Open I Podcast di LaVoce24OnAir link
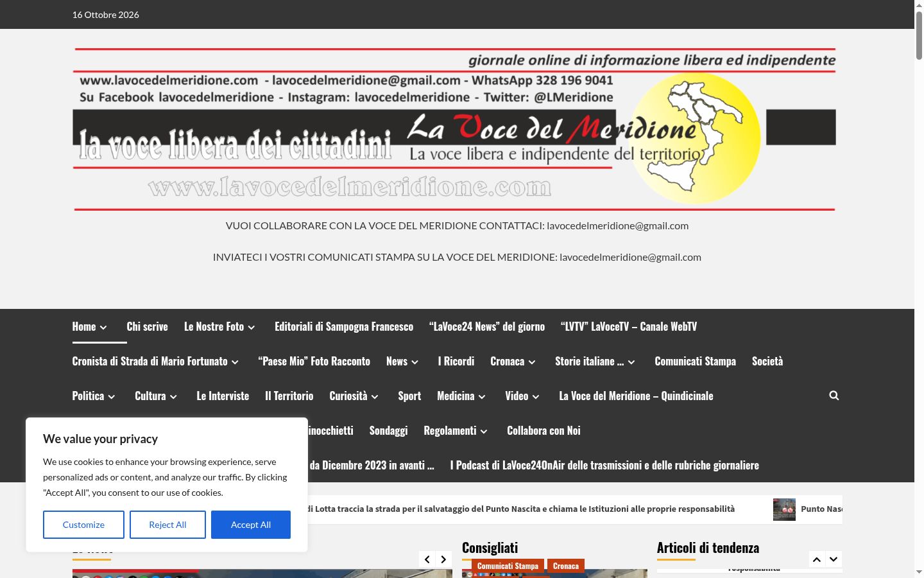 (604, 465)
